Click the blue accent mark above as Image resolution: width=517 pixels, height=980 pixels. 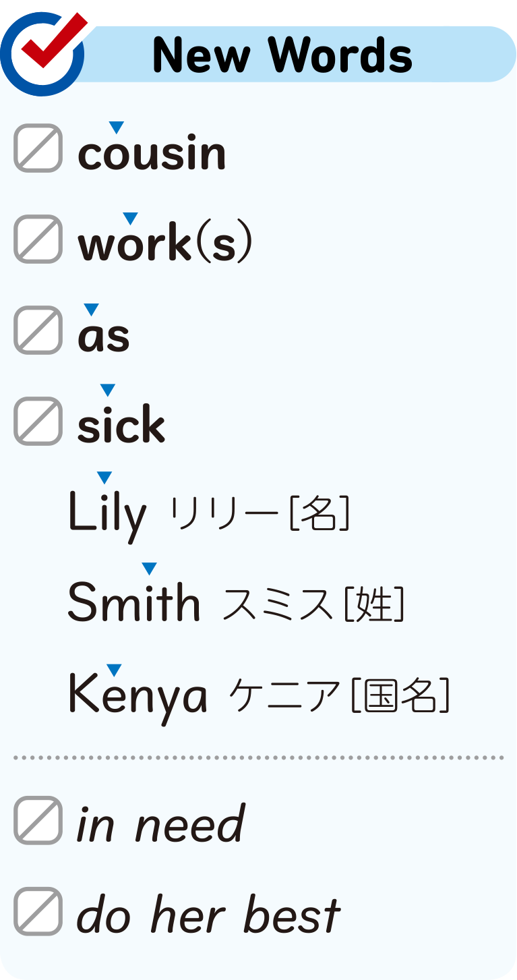(x=91, y=309)
